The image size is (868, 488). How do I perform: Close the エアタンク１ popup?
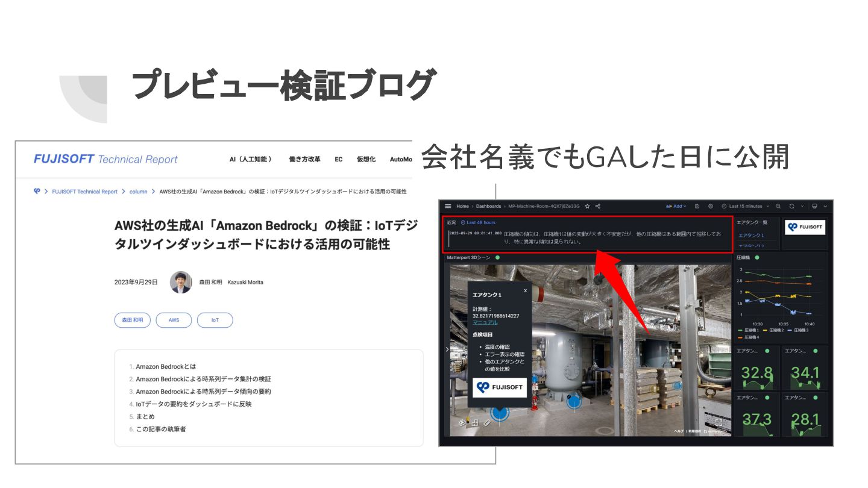click(525, 290)
